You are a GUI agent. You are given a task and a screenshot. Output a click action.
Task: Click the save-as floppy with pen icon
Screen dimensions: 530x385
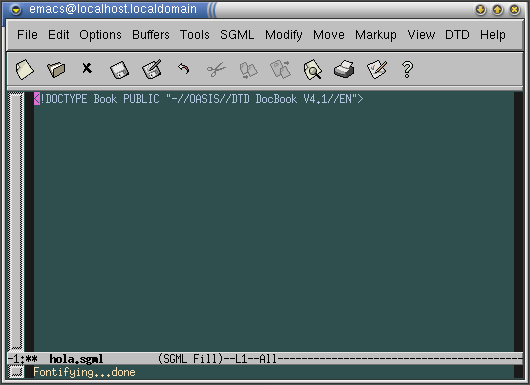click(x=152, y=69)
